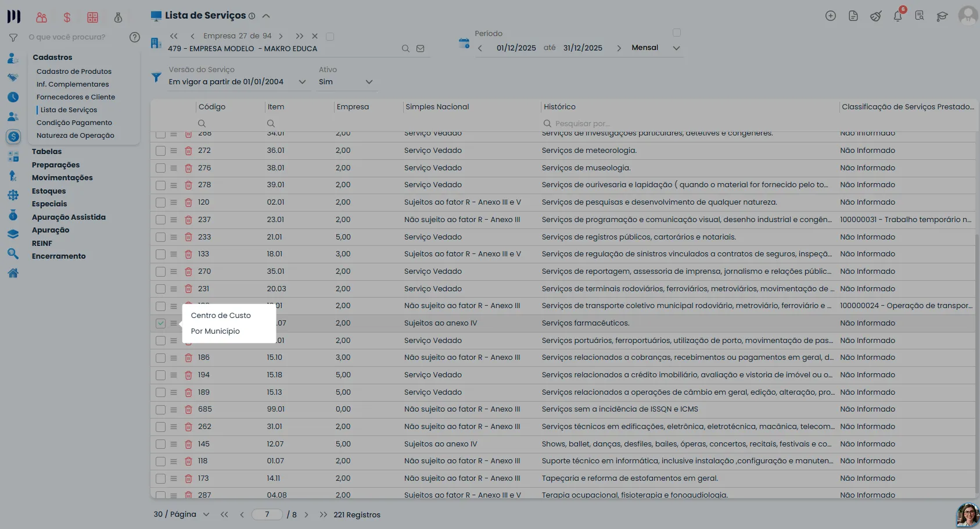
Task: Open Cadastro de Produtos in sidebar
Action: (x=74, y=72)
